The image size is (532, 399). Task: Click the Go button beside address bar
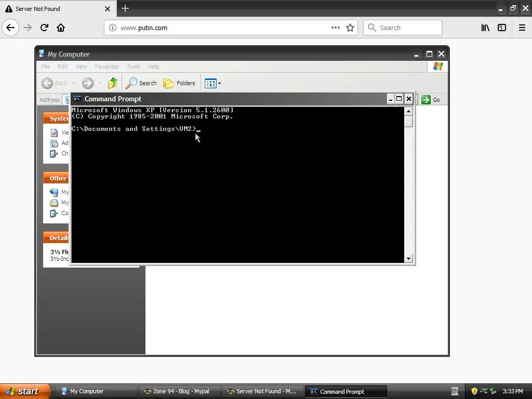431,100
